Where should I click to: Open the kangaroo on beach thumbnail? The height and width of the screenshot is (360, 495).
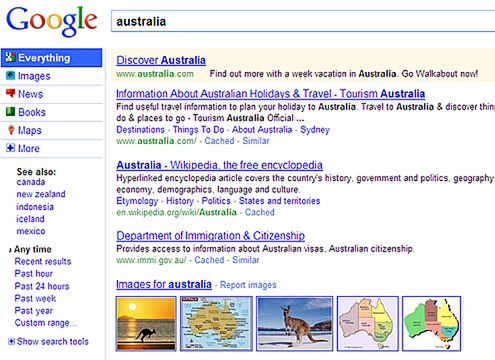[294, 324]
